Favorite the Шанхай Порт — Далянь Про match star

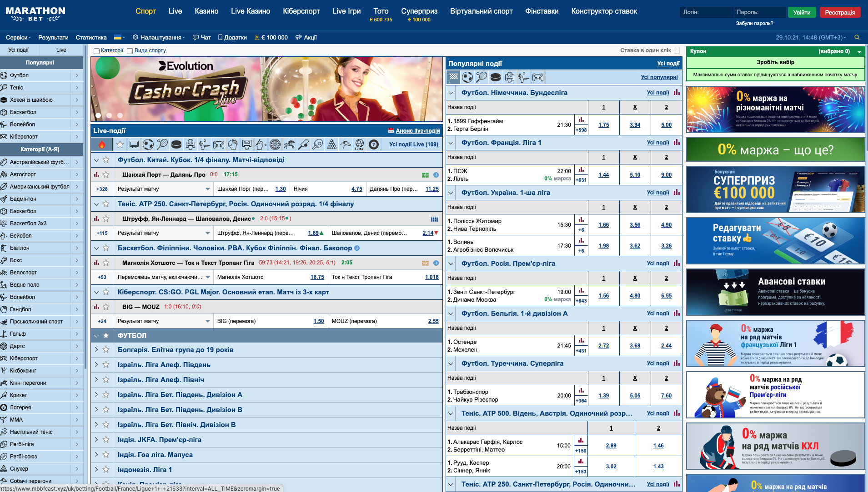(106, 174)
